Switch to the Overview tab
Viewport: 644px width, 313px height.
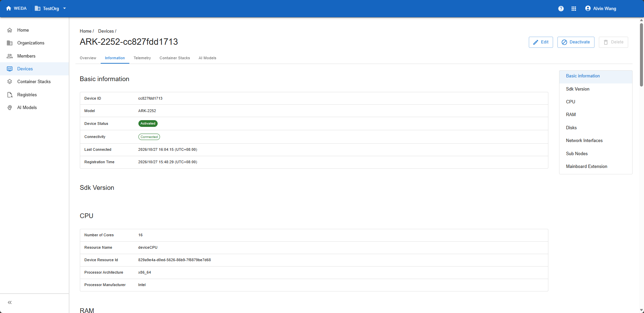point(88,58)
